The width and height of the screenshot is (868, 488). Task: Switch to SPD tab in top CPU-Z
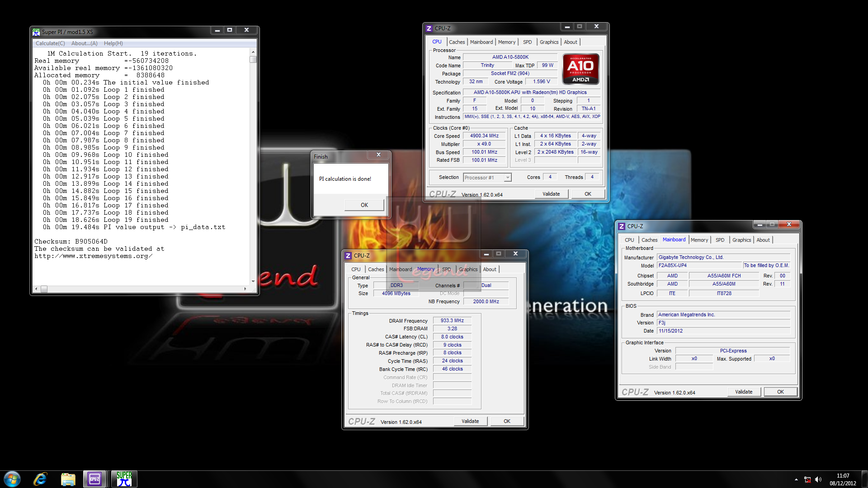527,42
